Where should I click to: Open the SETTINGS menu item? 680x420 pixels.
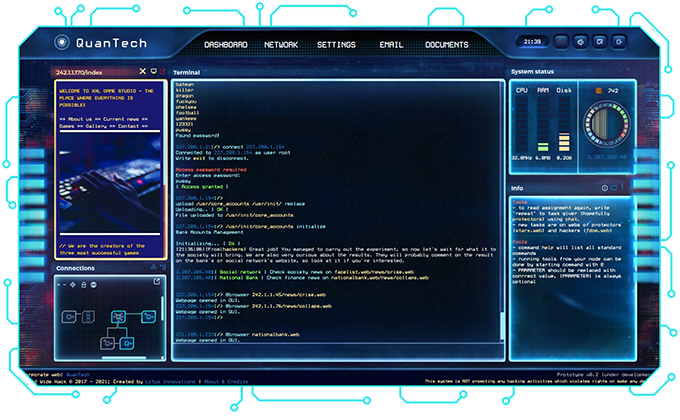point(336,45)
